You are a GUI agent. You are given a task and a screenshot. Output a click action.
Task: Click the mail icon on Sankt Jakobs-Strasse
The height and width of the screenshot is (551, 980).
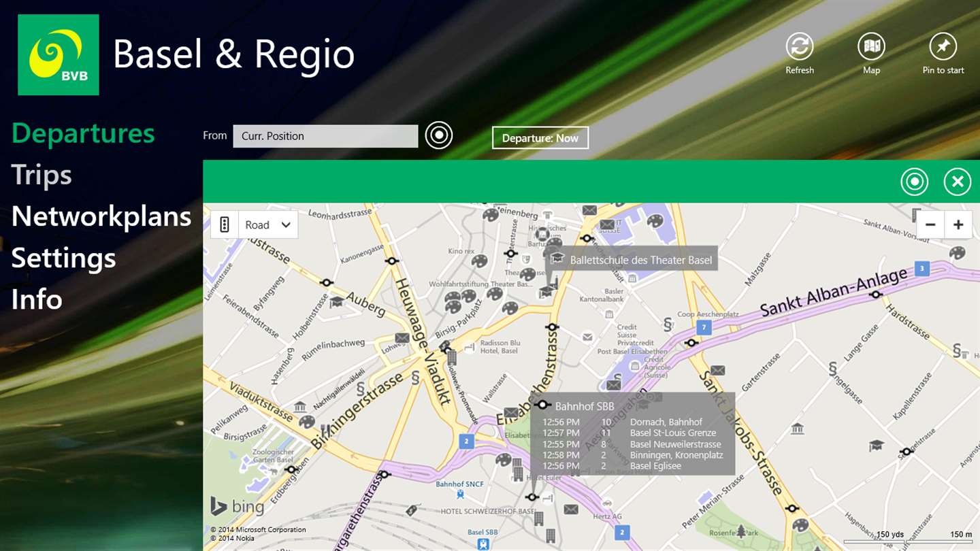717,371
